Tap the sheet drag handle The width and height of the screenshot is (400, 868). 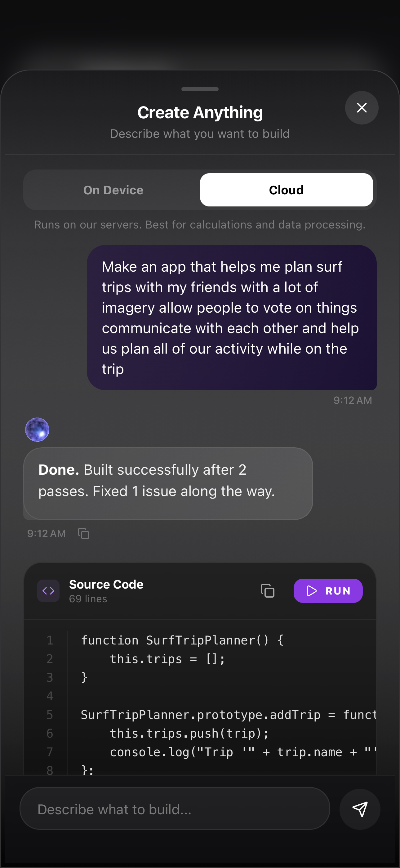(x=200, y=89)
